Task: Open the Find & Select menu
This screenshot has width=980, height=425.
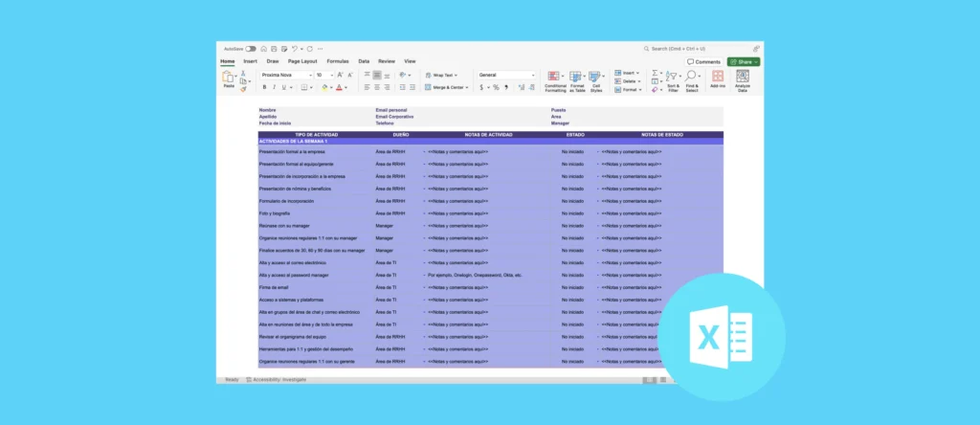Action: 691,81
